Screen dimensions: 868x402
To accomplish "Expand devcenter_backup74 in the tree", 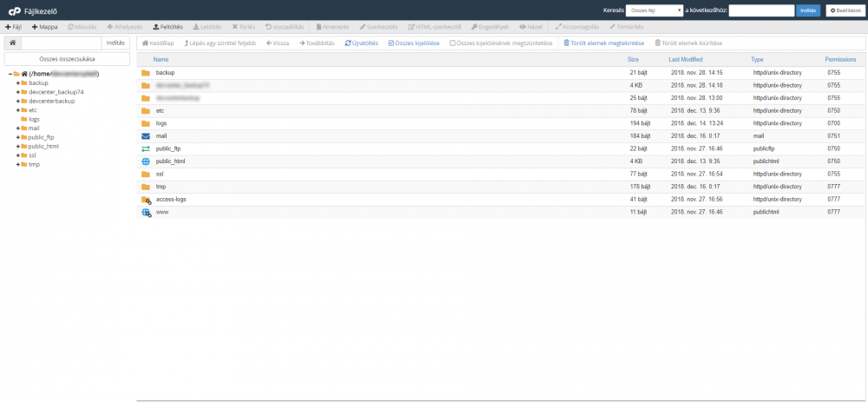I will (17, 92).
